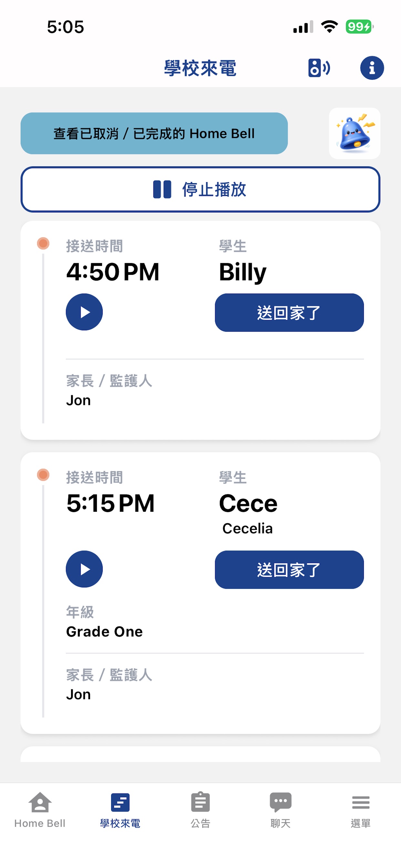401x868 pixels.
Task: Open 查看已取消 / 已完成的 Home Bell
Action: [x=154, y=133]
